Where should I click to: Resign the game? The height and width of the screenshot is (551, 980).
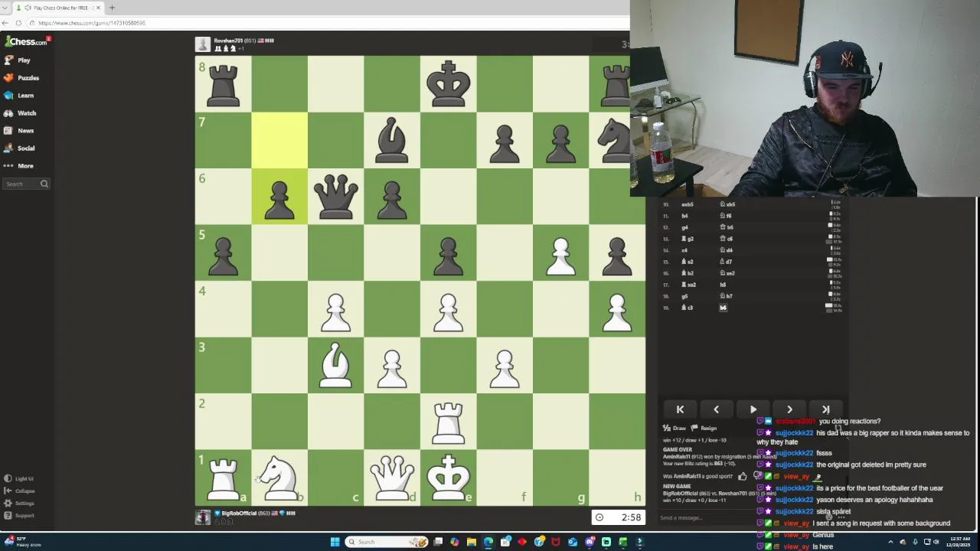(x=704, y=429)
